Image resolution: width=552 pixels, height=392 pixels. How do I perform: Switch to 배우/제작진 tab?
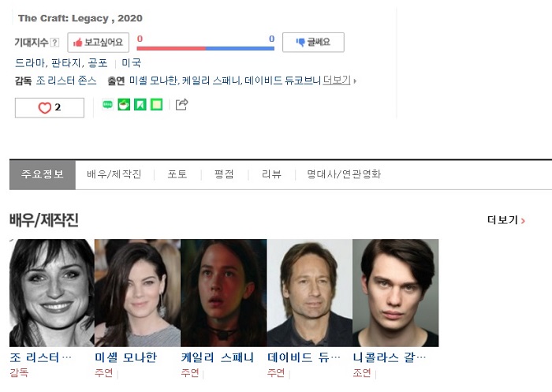[114, 174]
